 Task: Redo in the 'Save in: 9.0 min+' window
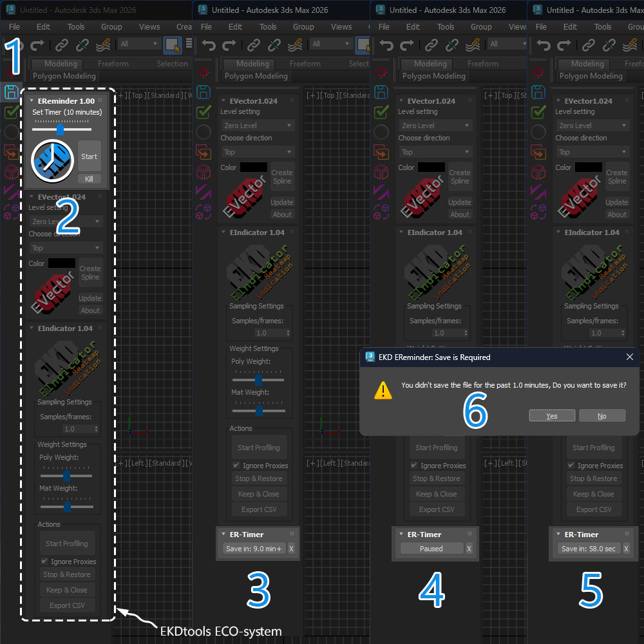(229, 45)
